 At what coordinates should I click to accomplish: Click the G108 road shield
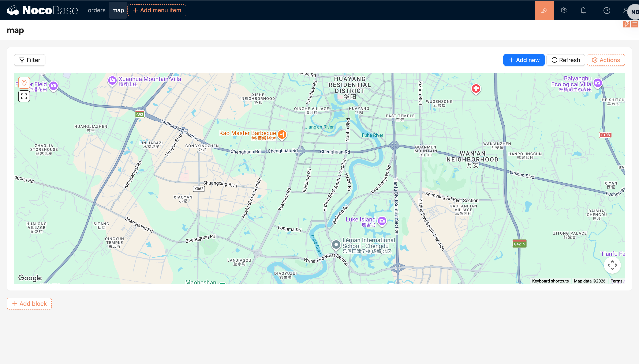(605, 135)
